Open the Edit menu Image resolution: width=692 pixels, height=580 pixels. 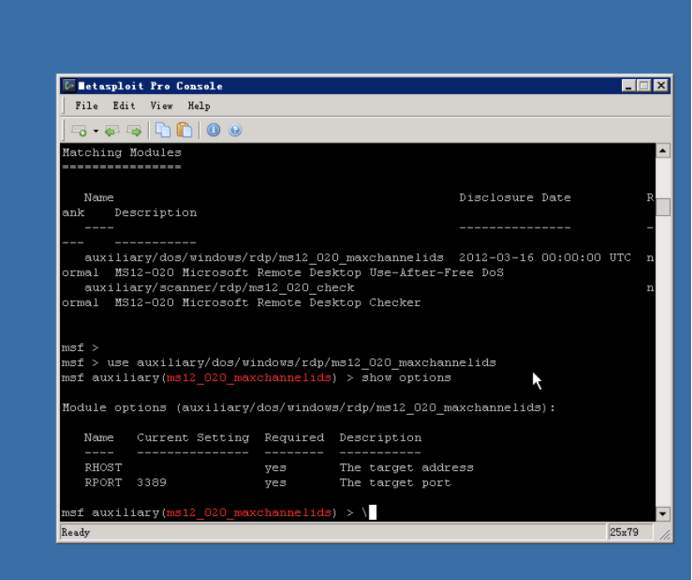pos(124,105)
